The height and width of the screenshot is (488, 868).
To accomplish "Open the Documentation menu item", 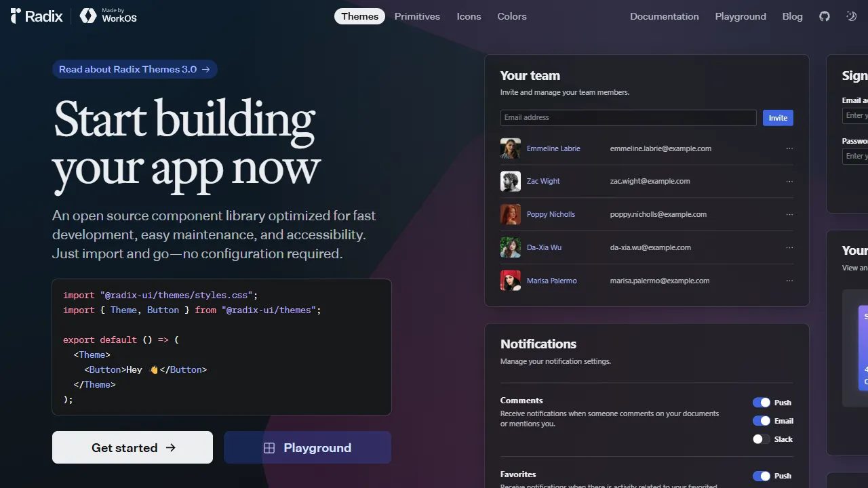I will pyautogui.click(x=664, y=16).
